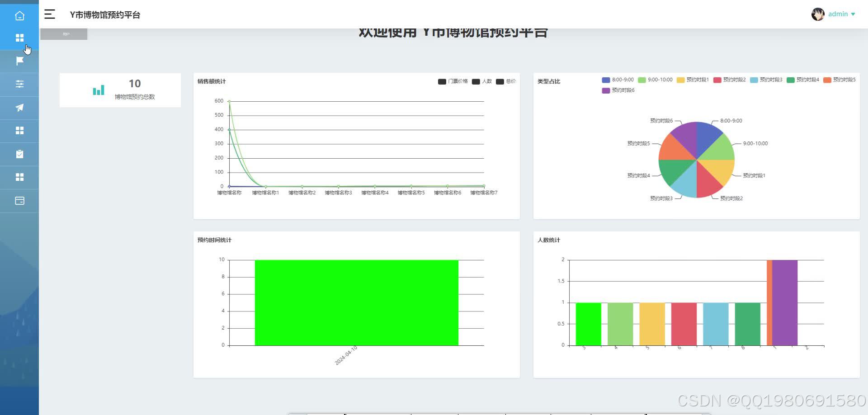Click the gray tooltip tag under the header

[64, 34]
